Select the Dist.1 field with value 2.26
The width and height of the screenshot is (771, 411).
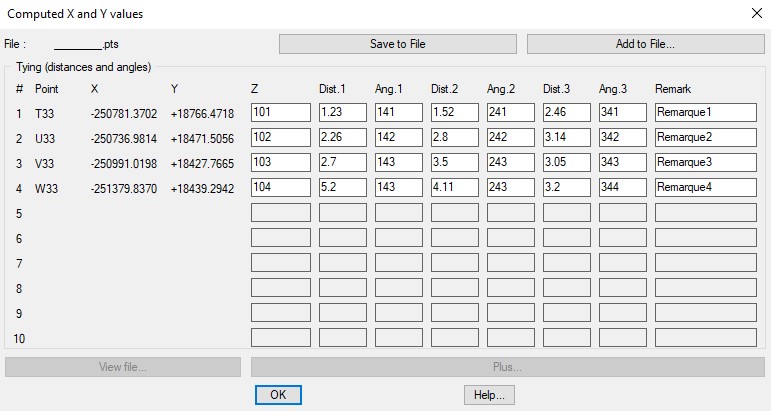pyautogui.click(x=343, y=137)
